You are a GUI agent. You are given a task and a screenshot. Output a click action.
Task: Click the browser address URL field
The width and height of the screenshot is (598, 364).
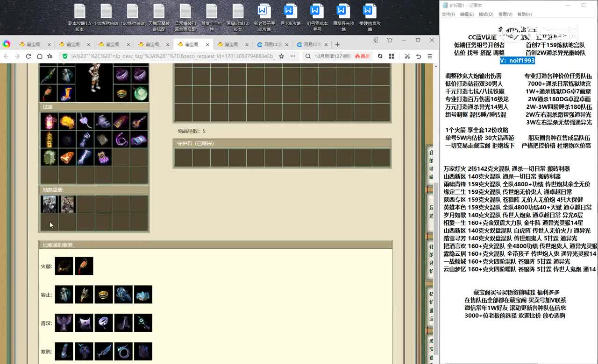coord(173,56)
